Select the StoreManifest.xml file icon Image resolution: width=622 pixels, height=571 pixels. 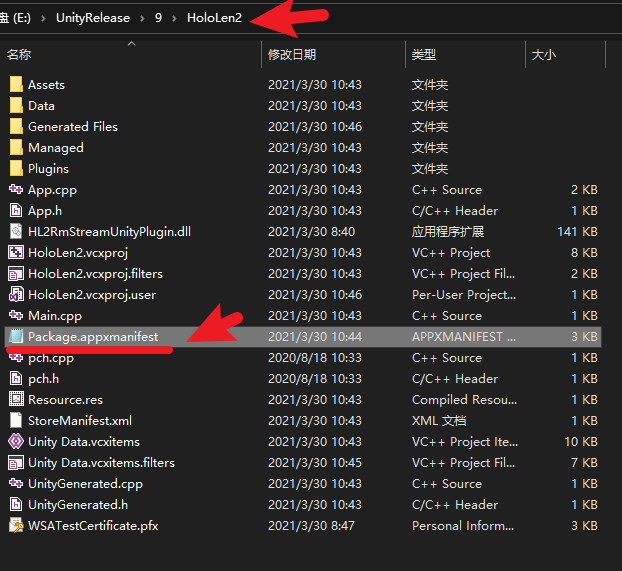[16, 421]
